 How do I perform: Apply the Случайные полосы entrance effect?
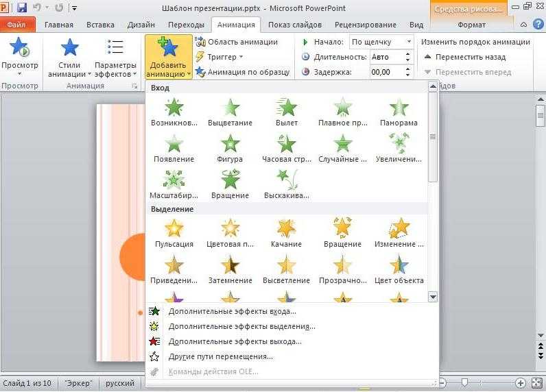(343, 148)
